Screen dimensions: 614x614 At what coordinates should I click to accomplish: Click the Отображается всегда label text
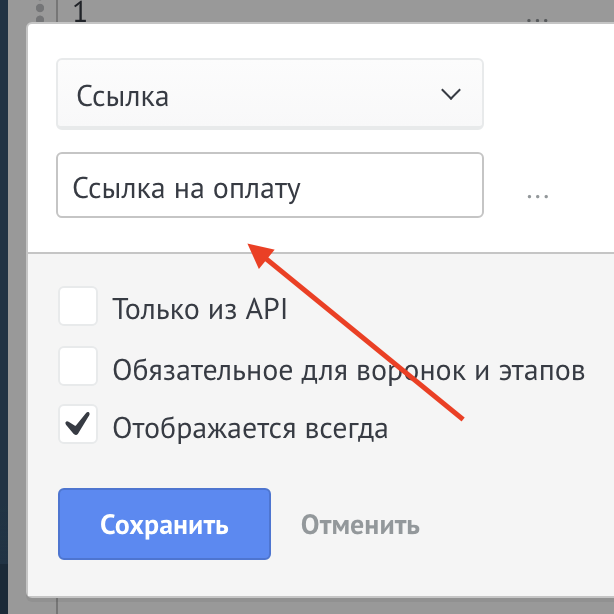pyautogui.click(x=250, y=429)
